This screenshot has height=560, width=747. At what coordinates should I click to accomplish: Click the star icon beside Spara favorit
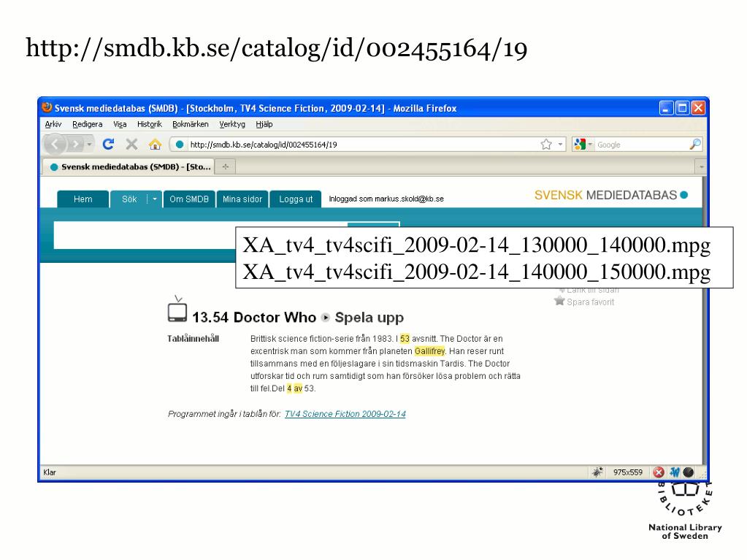[559, 301]
